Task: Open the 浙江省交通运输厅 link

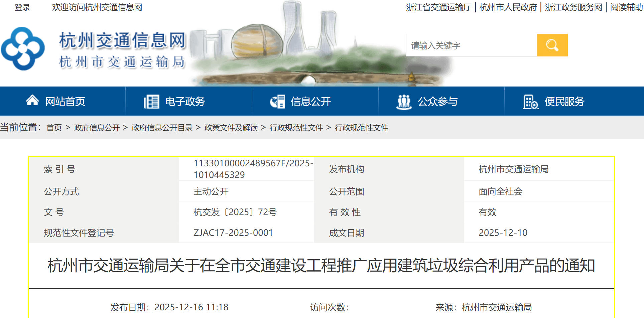Action: point(438,7)
